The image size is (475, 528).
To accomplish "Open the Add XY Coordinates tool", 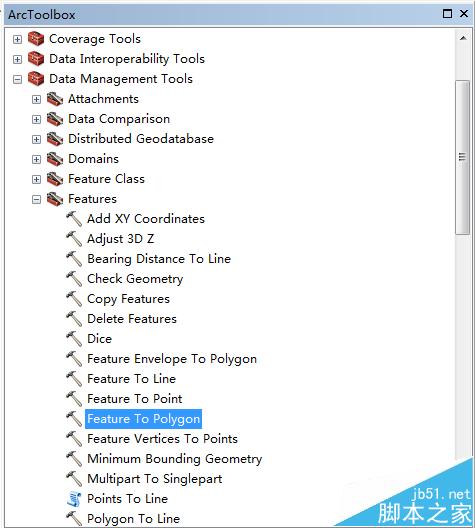I will pyautogui.click(x=146, y=219).
